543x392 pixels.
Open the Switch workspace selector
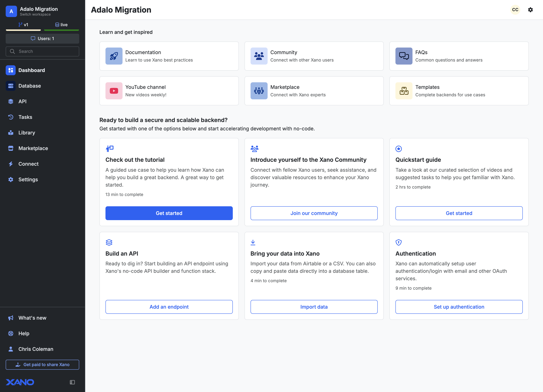[35, 14]
